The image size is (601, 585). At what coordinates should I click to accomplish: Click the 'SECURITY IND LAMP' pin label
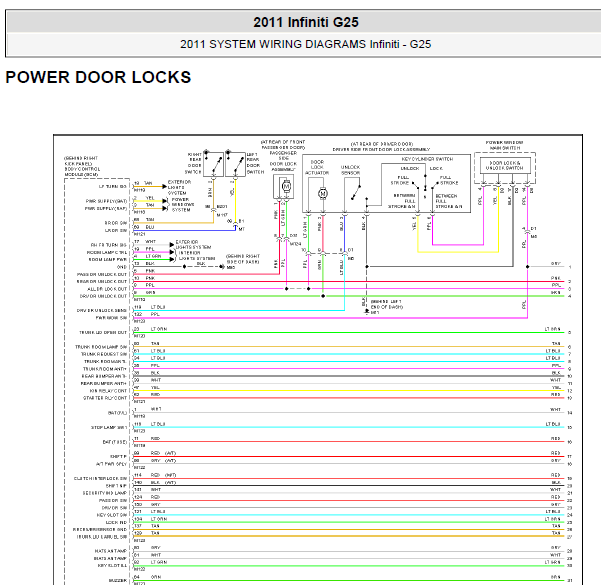tap(105, 493)
